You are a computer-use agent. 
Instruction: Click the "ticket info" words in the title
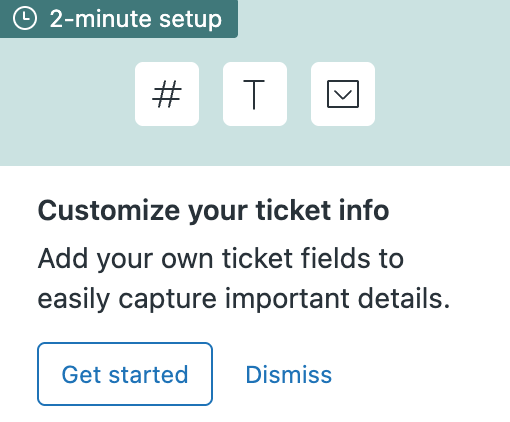(322, 210)
